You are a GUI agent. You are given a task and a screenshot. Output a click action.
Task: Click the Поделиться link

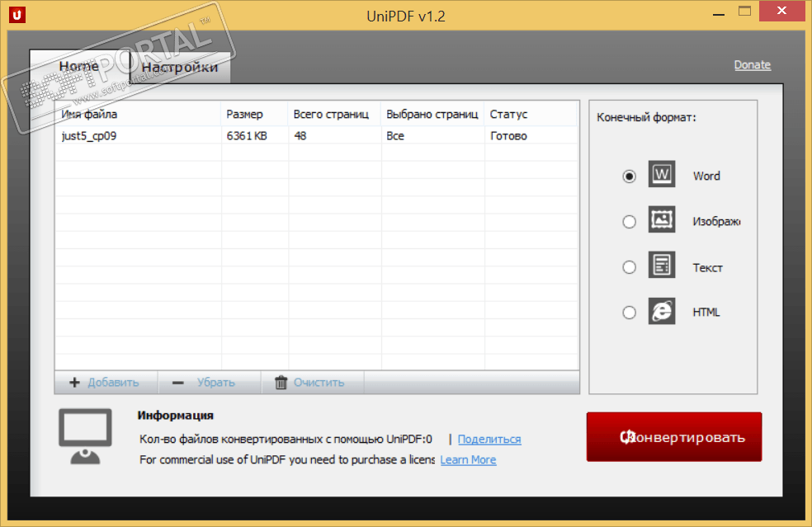tap(489, 439)
